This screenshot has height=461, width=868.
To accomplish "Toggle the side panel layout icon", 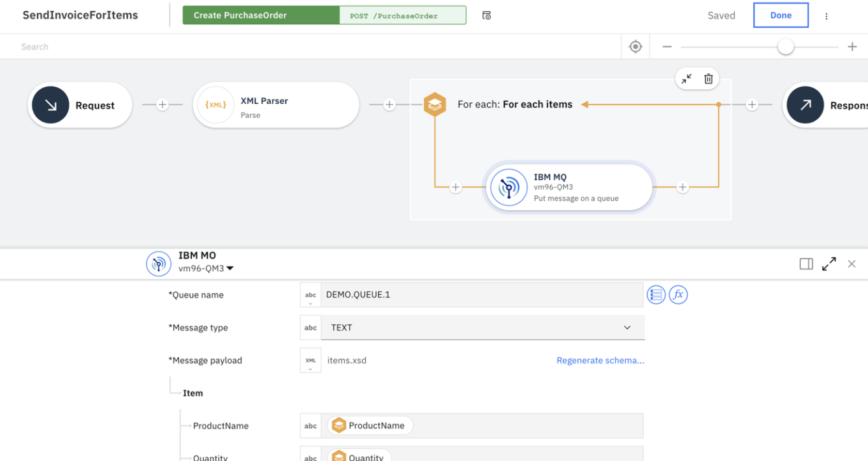I will click(x=806, y=264).
